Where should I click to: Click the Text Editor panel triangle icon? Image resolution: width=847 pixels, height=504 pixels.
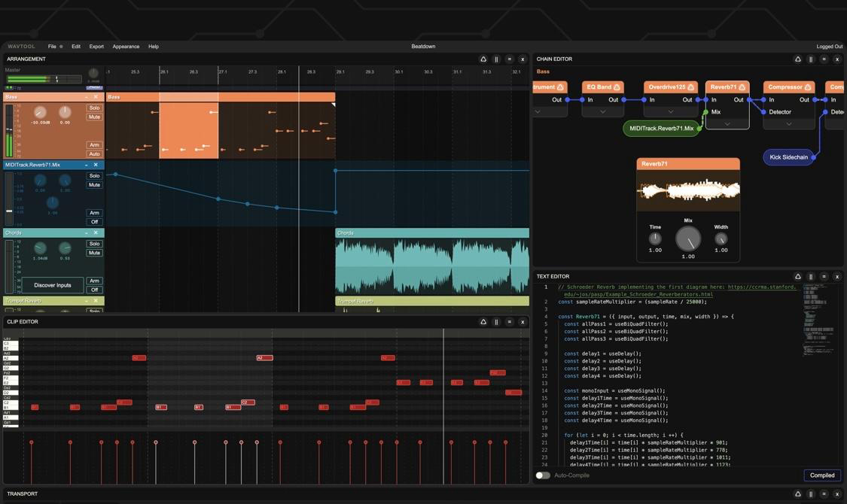(798, 276)
